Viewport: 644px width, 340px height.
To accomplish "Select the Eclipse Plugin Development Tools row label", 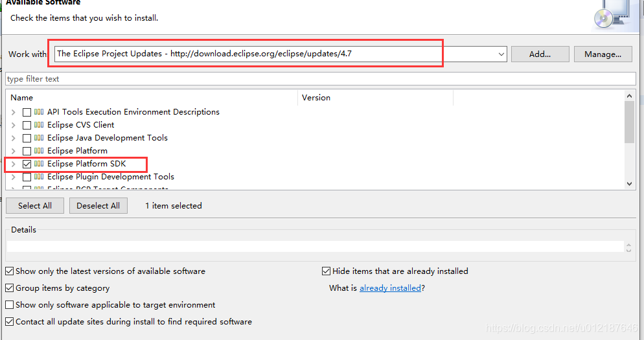I will tap(111, 177).
